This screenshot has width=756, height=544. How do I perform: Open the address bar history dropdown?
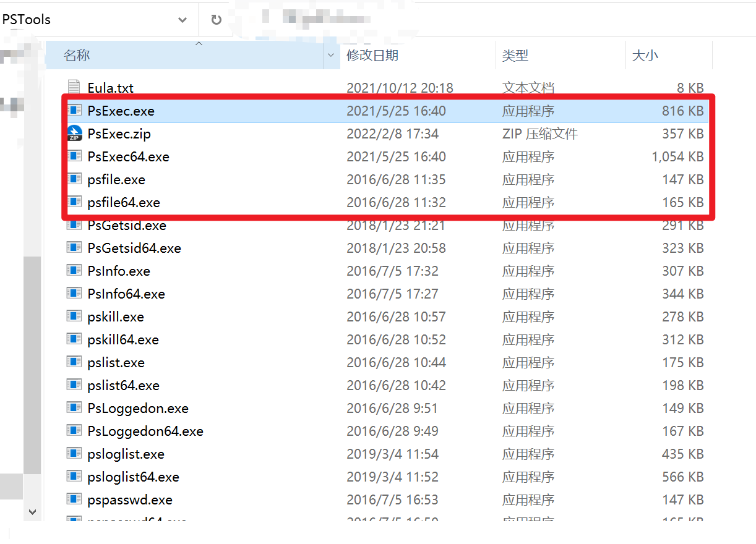[x=183, y=20]
